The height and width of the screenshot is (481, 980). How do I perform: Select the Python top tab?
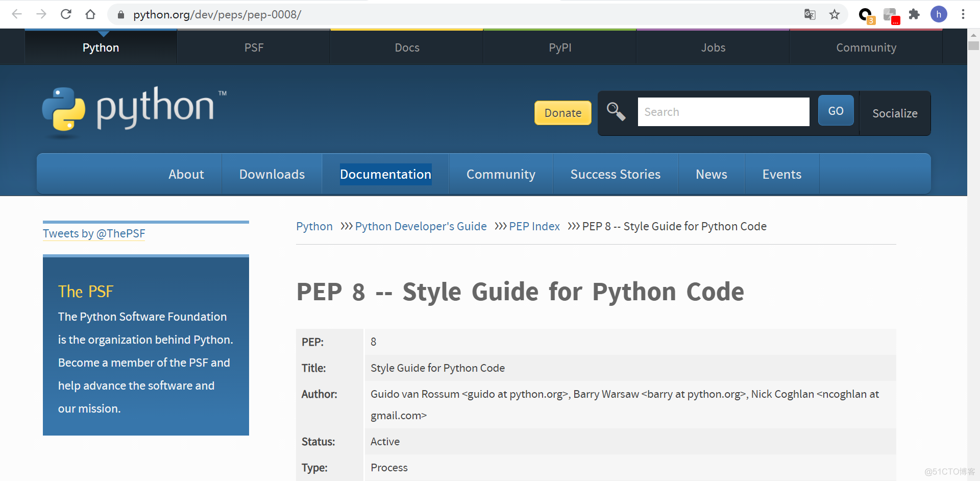[x=101, y=47]
